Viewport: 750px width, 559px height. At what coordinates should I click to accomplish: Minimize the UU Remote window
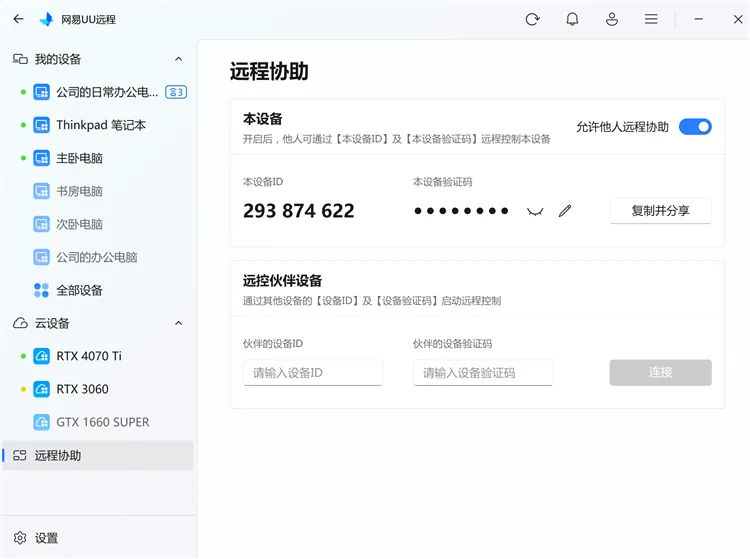(699, 19)
